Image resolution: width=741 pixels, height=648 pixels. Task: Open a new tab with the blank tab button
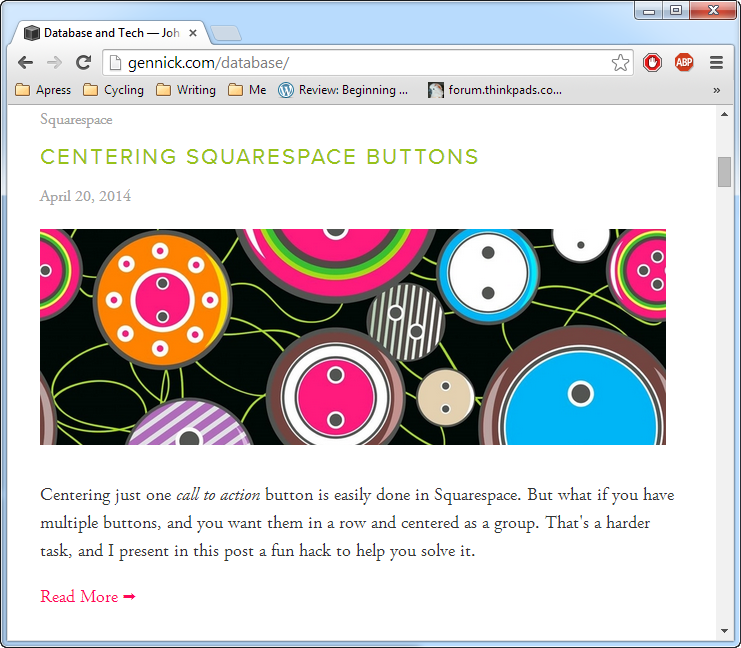(x=226, y=34)
